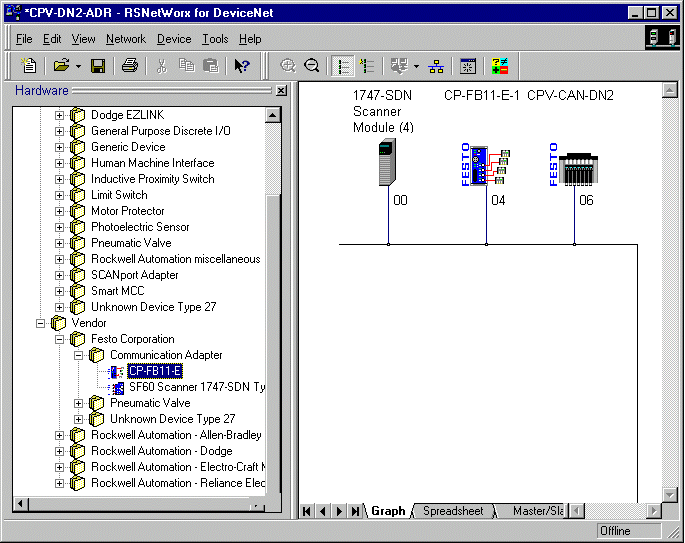
Task: Open the View menu
Action: click(83, 39)
